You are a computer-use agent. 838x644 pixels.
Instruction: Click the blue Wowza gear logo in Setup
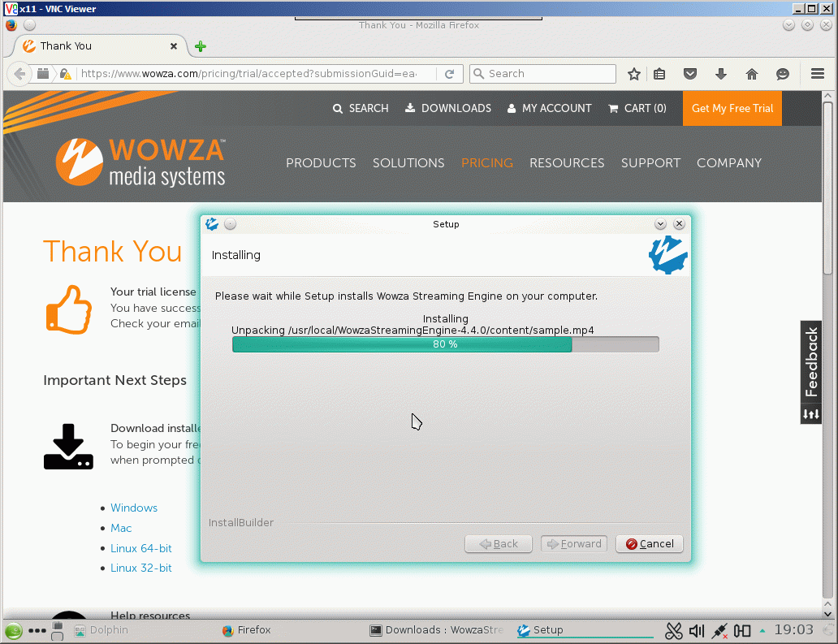667,255
